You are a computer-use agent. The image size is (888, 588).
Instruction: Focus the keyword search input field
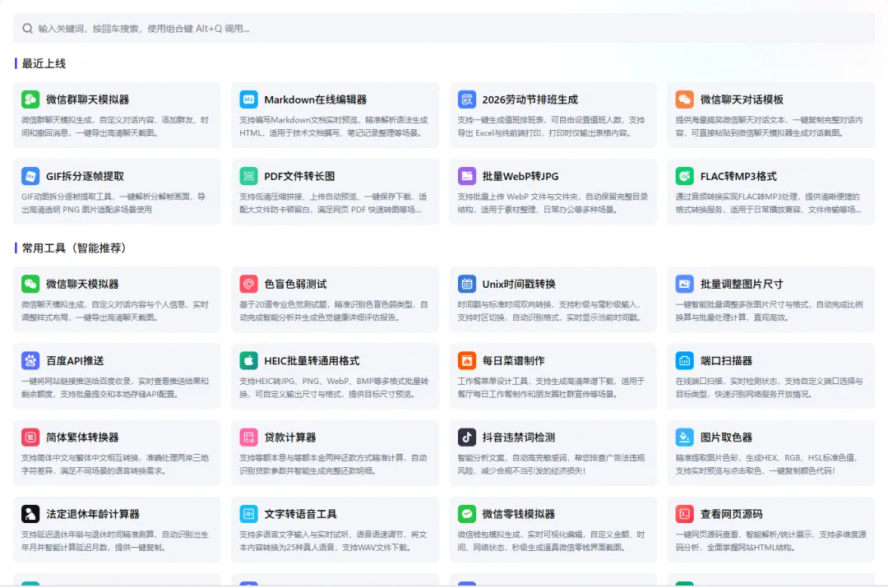point(444,28)
